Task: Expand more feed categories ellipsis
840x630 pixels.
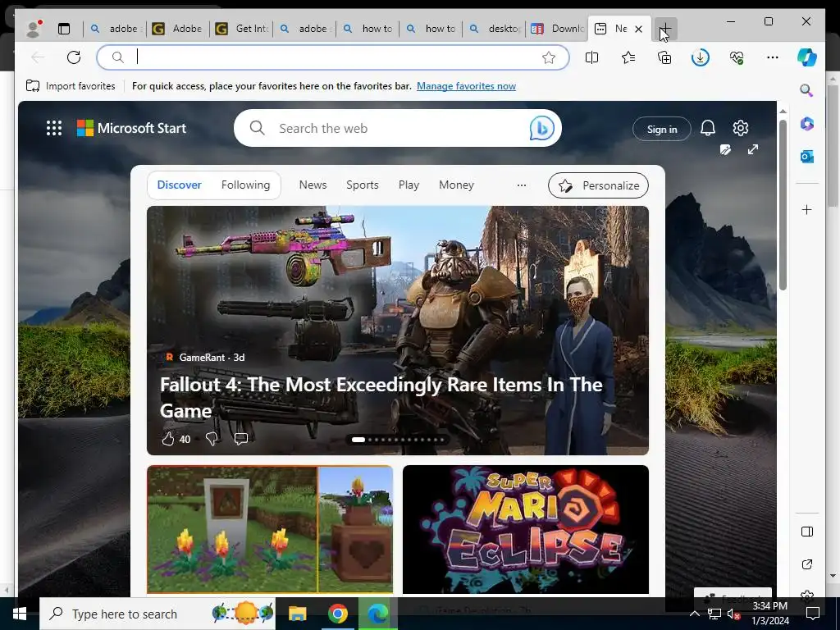Action: (521, 185)
